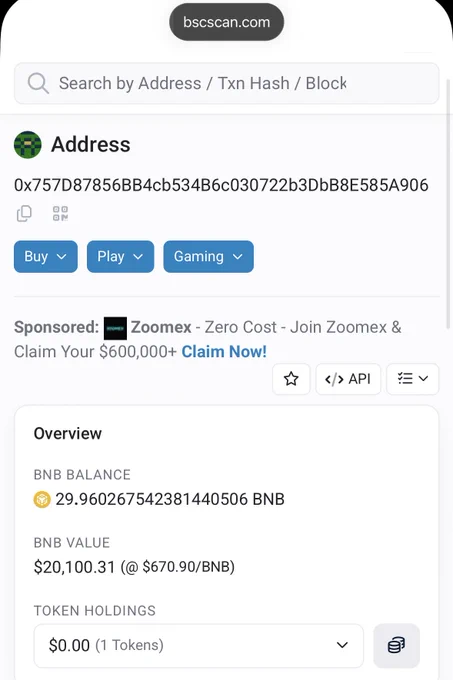Open the API code button
This screenshot has width=453, height=680.
tap(348, 379)
